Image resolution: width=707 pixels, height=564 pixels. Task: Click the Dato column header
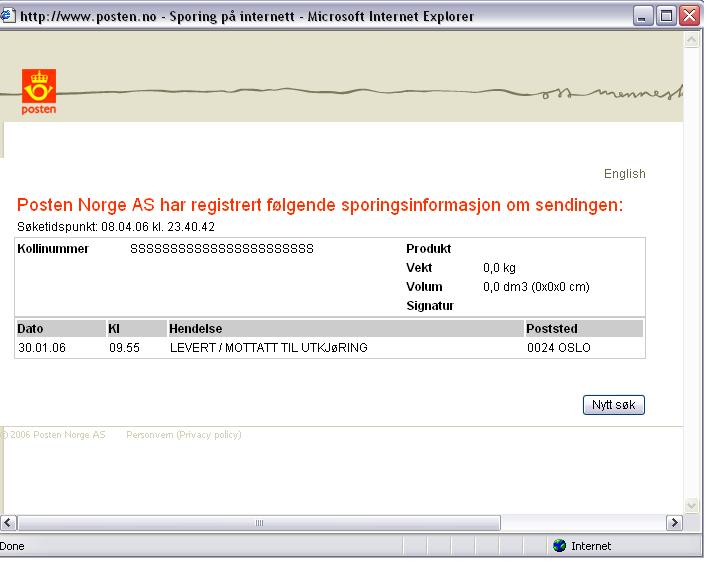click(61, 329)
